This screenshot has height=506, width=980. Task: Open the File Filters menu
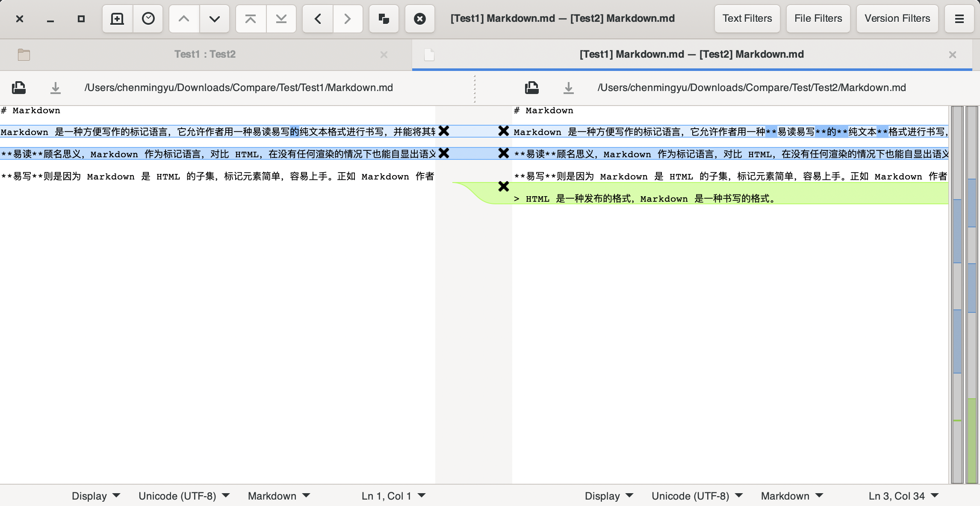pos(818,19)
